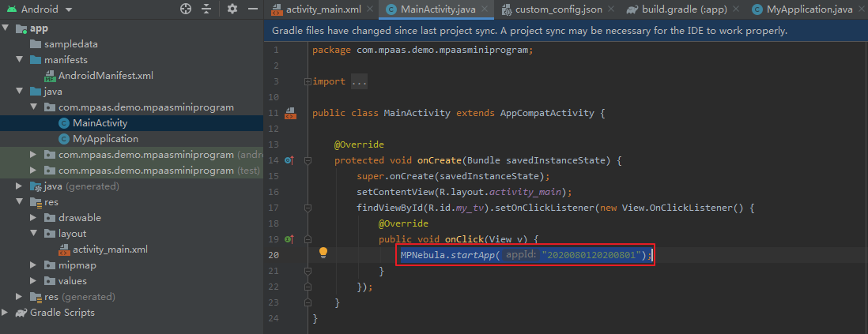Screen dimensions: 868x334
Task: Fold the onCreate method on line 14
Action: coord(308,161)
